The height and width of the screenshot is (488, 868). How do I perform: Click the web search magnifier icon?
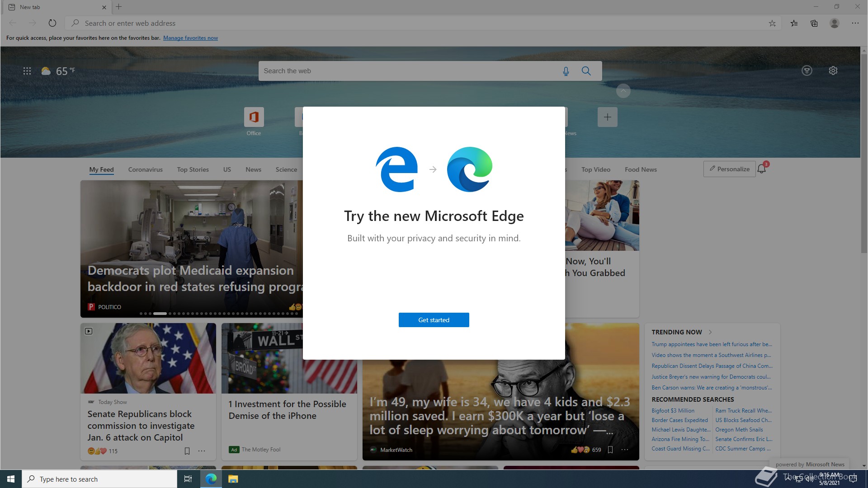coord(586,71)
